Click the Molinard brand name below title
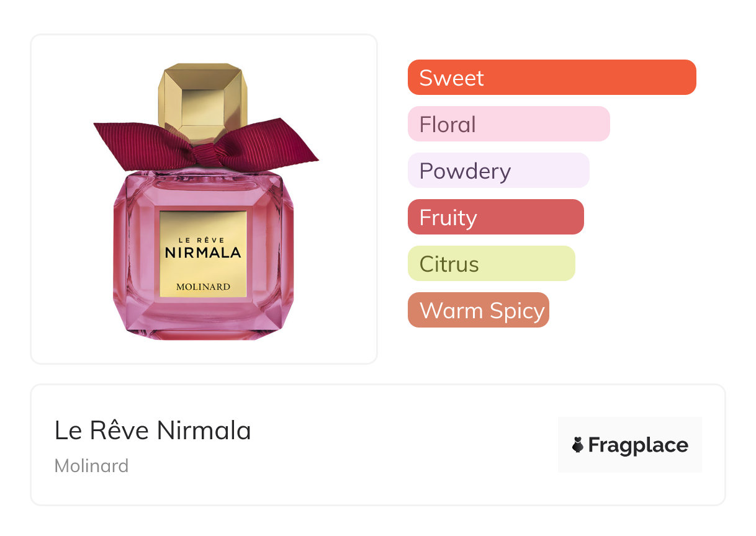 (91, 465)
